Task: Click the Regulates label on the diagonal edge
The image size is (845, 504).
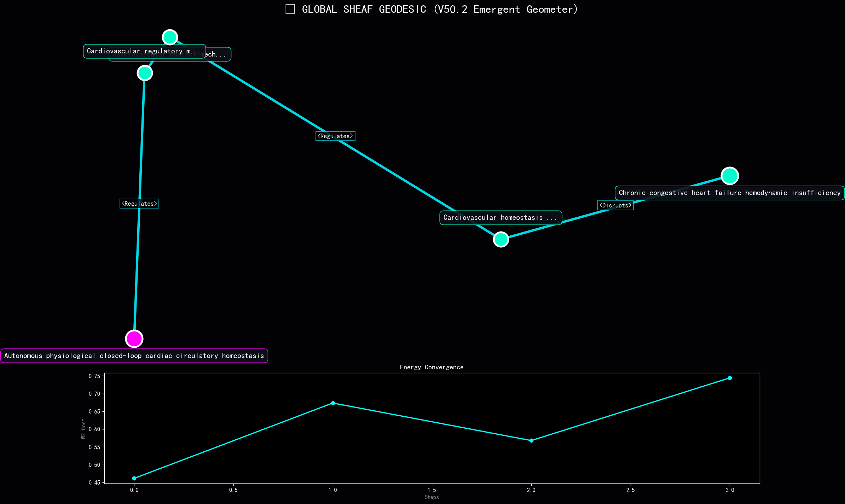Action: 335,136
